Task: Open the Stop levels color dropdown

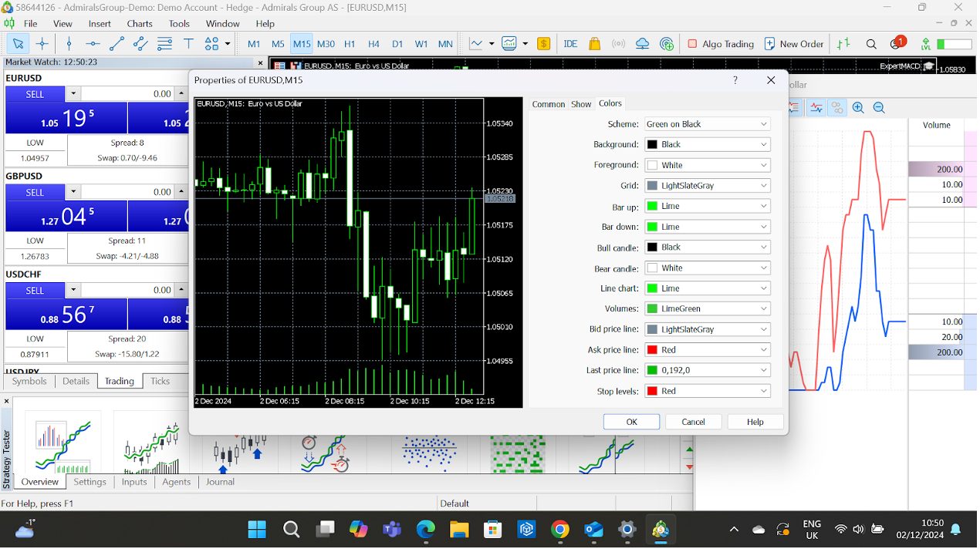Action: [708, 391]
